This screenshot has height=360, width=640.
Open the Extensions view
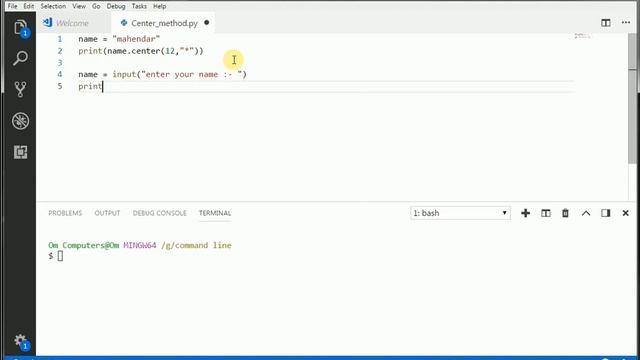[x=20, y=152]
